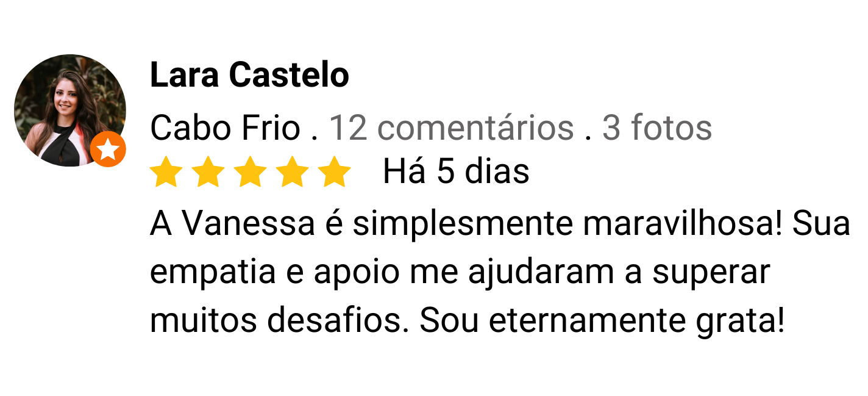Open the reviewer name Lara Castelo
Viewport: 868px width, 396px height.
coord(249,76)
